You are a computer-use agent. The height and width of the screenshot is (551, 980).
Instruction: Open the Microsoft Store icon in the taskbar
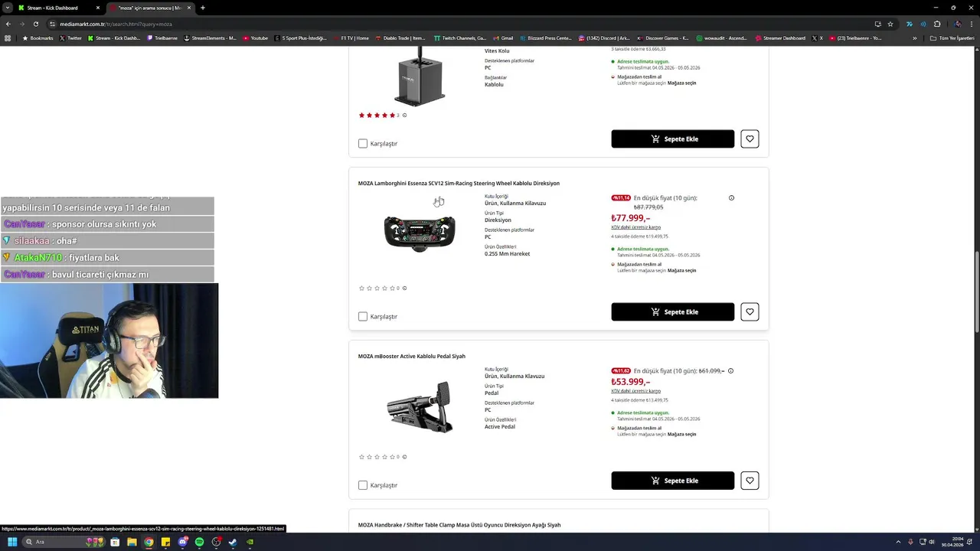pos(115,542)
